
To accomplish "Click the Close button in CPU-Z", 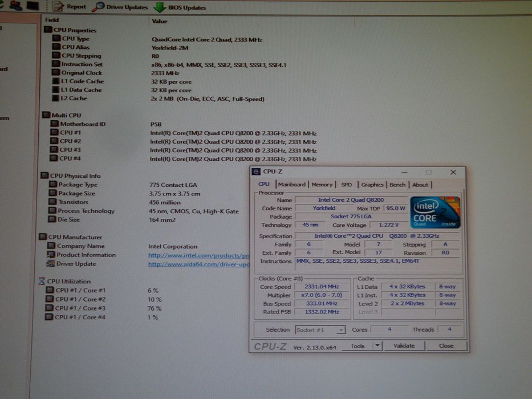I will coord(446,346).
